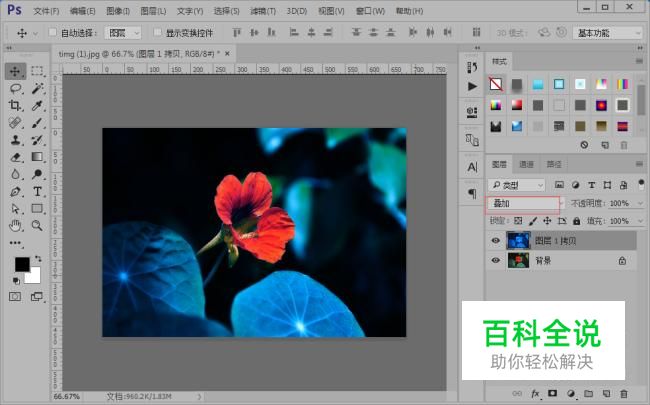Viewport: 650px width, 405px height.
Task: Open the edit toolbar ellipsis
Action: tap(15, 243)
